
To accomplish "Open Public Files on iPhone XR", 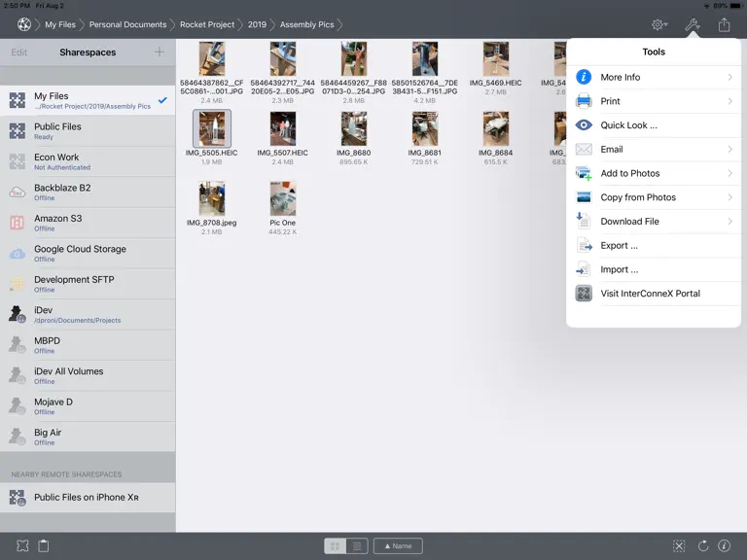I will (x=88, y=498).
